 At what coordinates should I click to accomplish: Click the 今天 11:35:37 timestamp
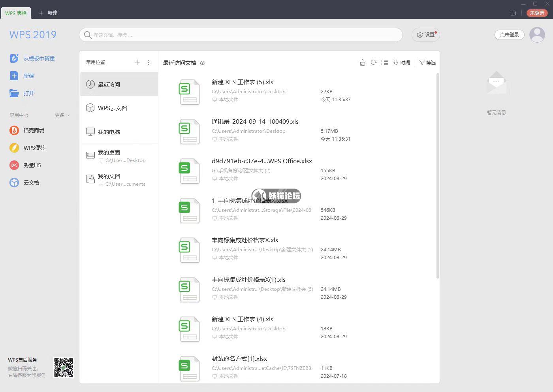(x=336, y=100)
